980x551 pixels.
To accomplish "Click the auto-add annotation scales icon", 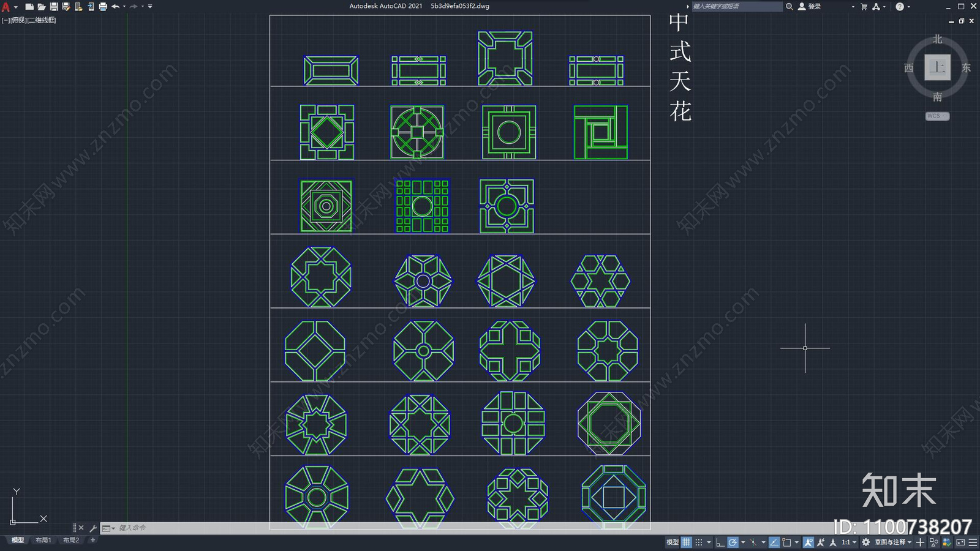I will pos(821,542).
